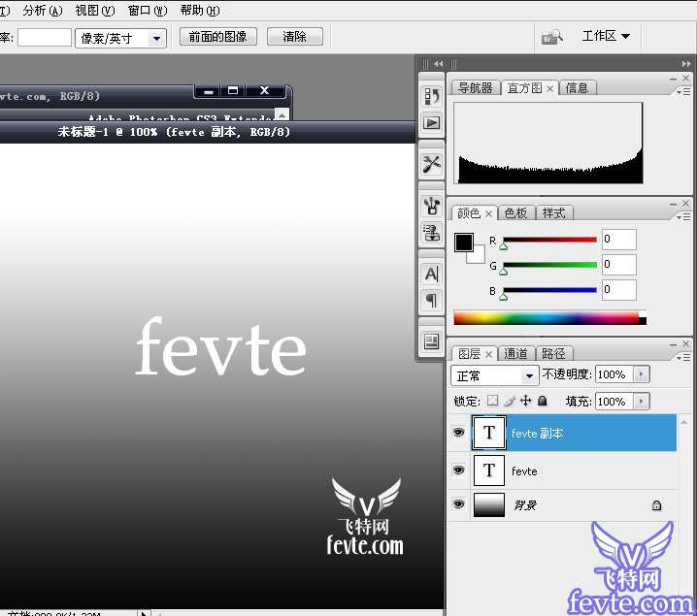Image resolution: width=697 pixels, height=616 pixels.
Task: Open the Character panel icon
Action: [x=431, y=274]
